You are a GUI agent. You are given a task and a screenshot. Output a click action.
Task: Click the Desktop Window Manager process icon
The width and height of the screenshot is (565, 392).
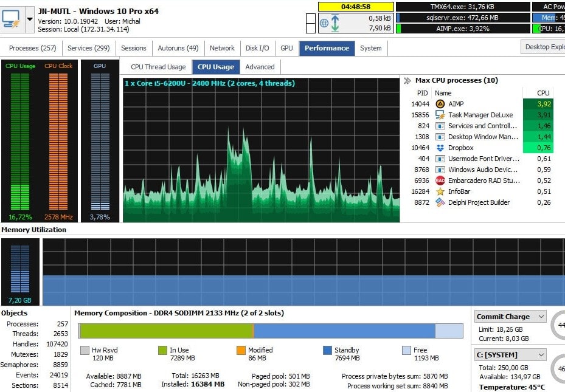[440, 137]
